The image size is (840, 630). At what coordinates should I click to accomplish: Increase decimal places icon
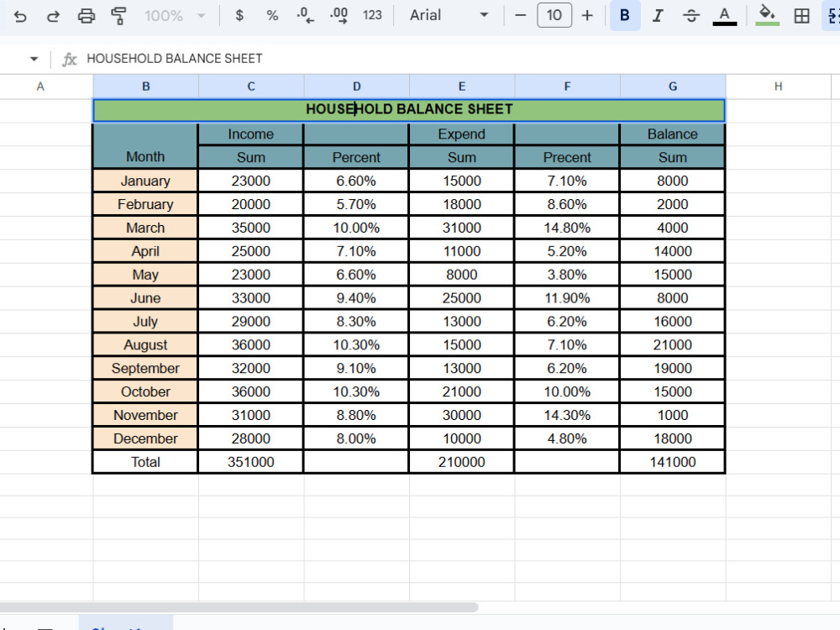[339, 15]
